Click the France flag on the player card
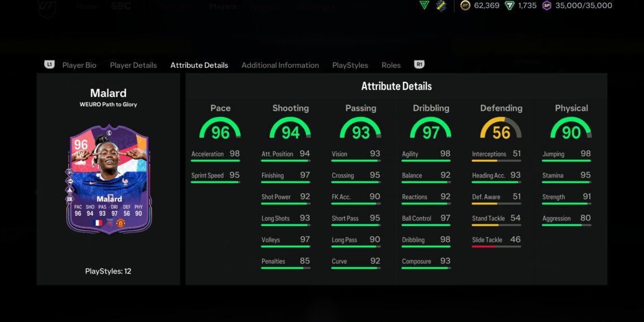Image resolution: width=644 pixels, height=322 pixels. pyautogui.click(x=98, y=223)
